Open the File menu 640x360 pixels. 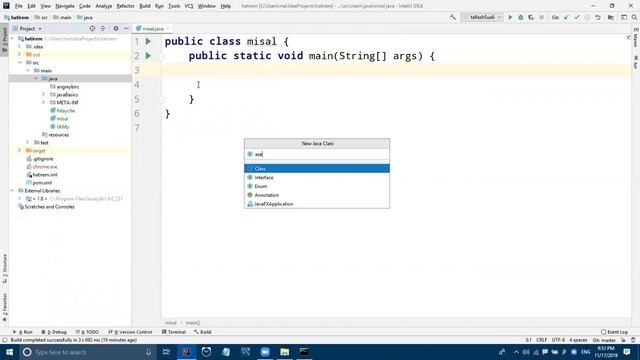click(18, 6)
